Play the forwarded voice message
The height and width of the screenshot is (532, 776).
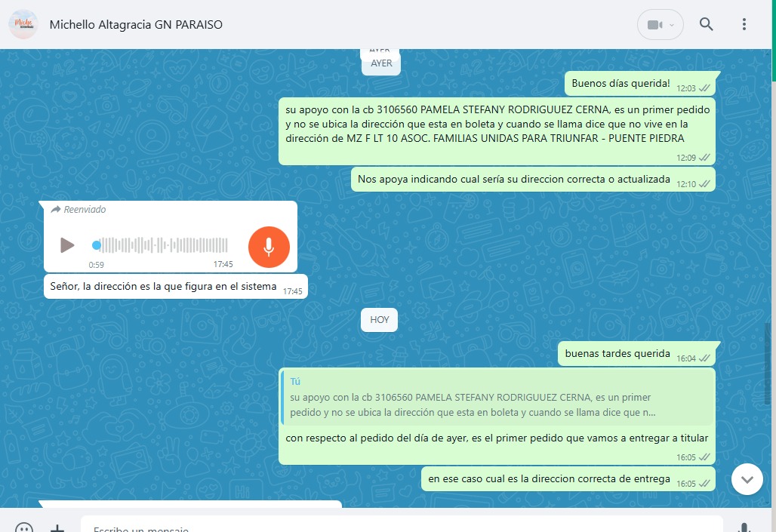point(67,245)
